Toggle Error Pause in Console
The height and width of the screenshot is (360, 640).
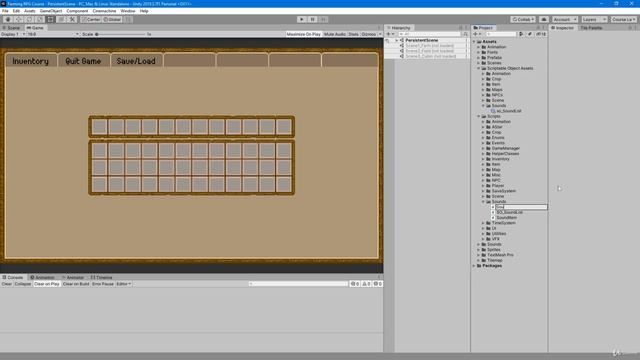[103, 284]
